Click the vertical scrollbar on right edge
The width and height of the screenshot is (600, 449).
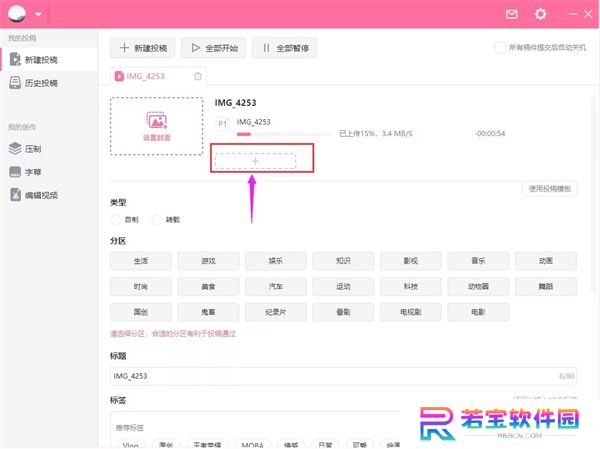(593, 193)
